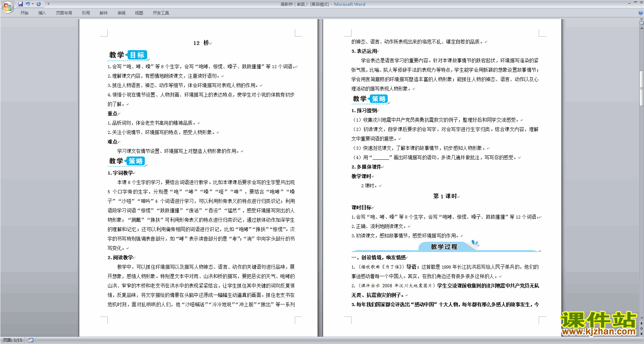644x344 pixels.
Task: Click the line '1.品析词句，体会老支书高尚的精神品质。'
Action: point(152,123)
